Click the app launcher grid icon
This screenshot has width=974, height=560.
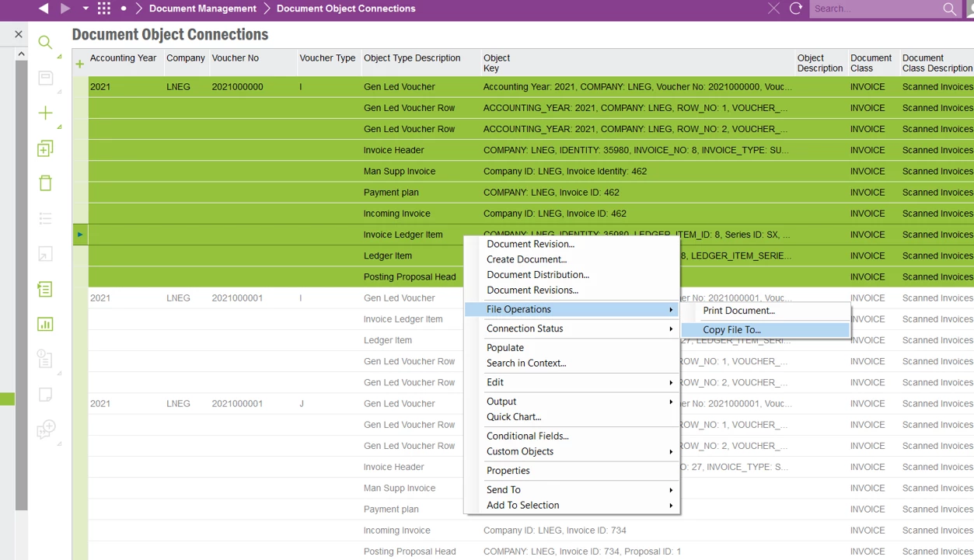104,9
